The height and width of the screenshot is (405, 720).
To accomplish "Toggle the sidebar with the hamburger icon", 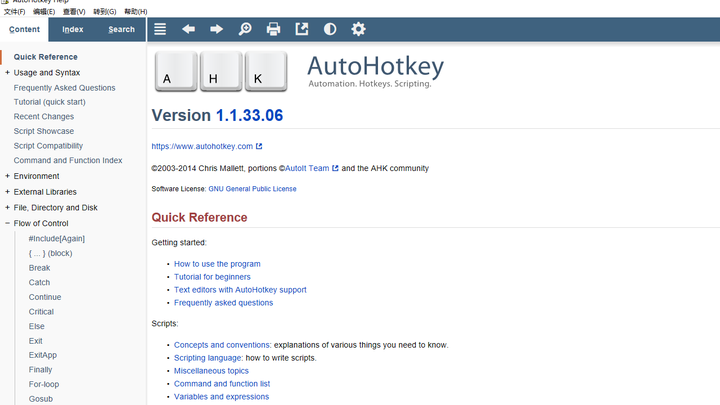I will (160, 29).
